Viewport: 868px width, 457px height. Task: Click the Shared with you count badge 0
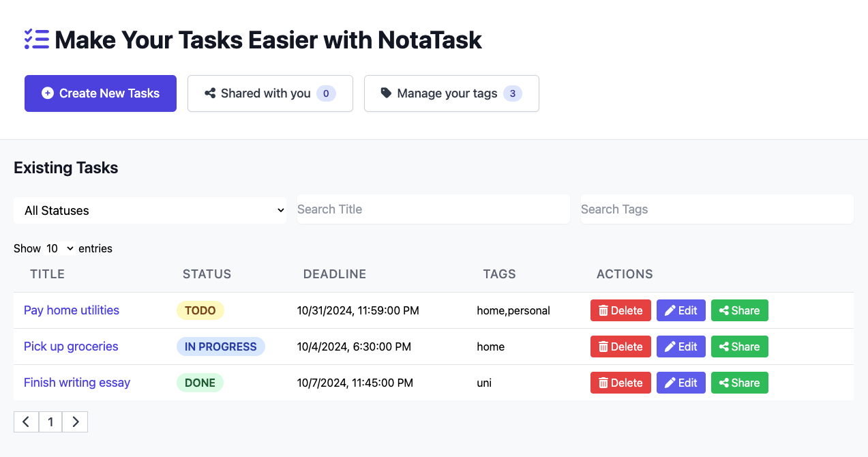(x=326, y=93)
